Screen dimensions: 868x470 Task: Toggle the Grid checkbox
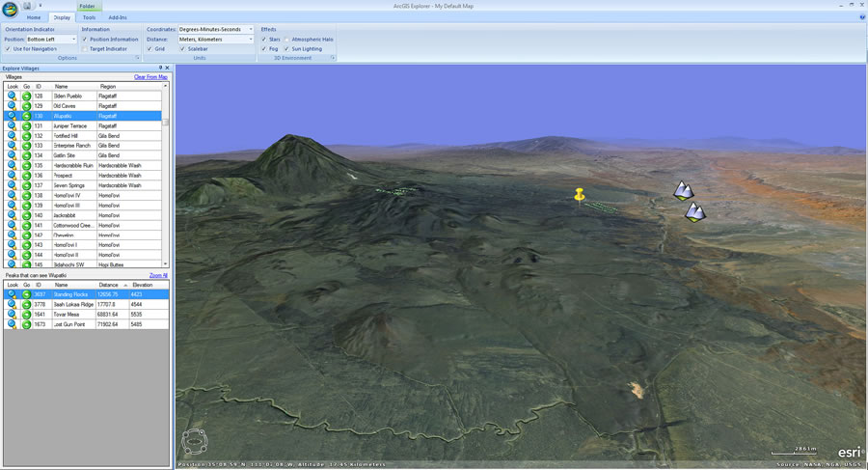tap(149, 49)
